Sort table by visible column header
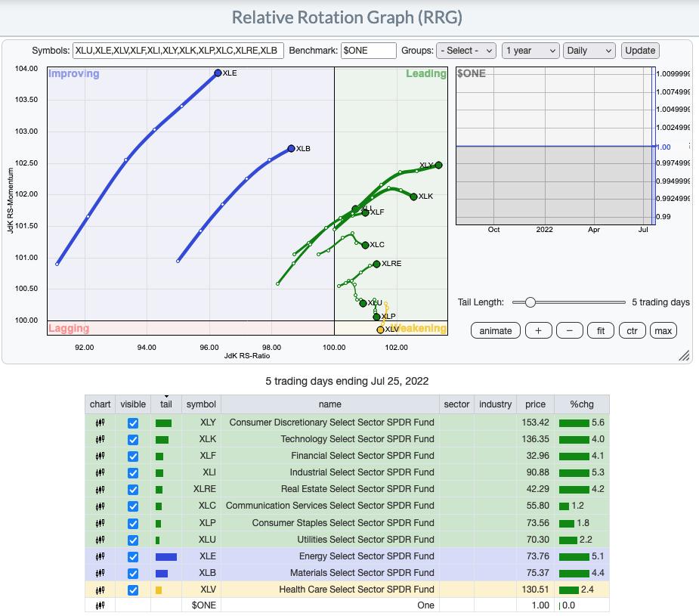Viewport: 699px width, 616px height. 133,404
